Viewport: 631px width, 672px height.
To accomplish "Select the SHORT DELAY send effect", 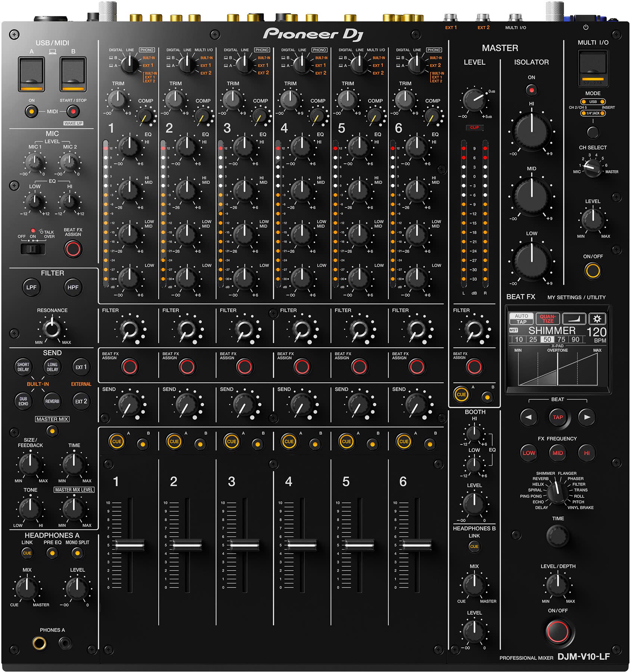I will pyautogui.click(x=23, y=367).
